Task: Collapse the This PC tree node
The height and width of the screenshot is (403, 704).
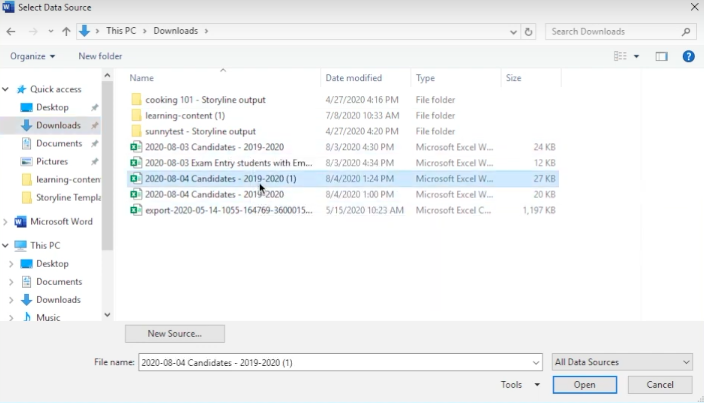Action: tap(5, 245)
